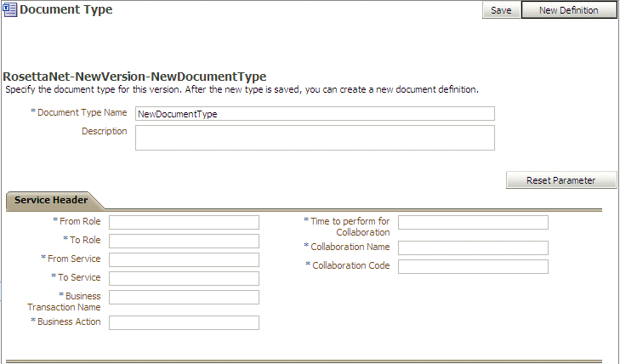Select the Service Header tab
This screenshot has width=620, height=364.
point(51,200)
